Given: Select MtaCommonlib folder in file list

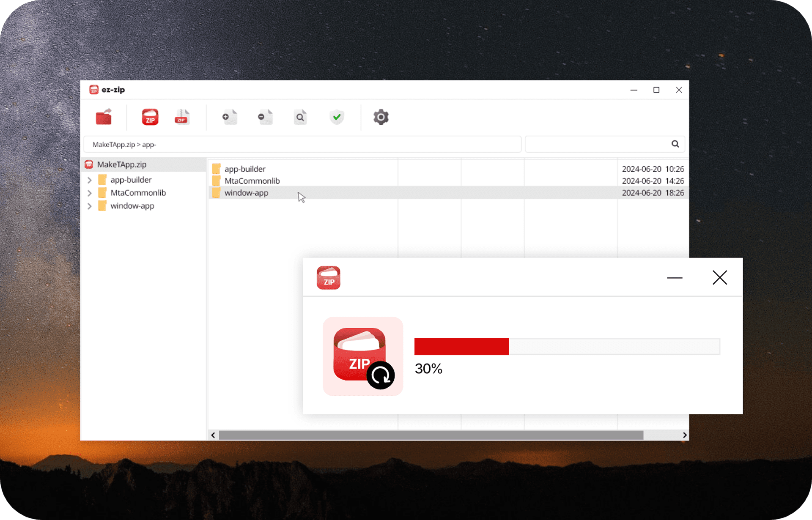Looking at the screenshot, I should pyautogui.click(x=252, y=181).
